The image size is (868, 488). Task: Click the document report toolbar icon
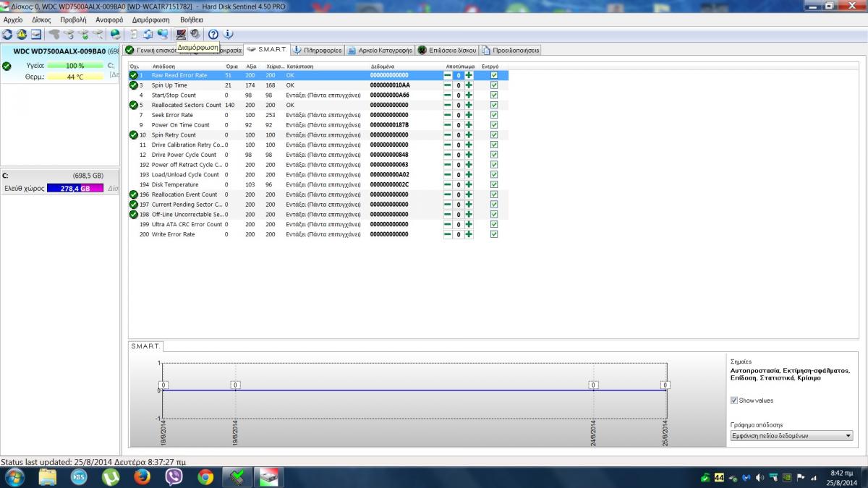[x=134, y=34]
